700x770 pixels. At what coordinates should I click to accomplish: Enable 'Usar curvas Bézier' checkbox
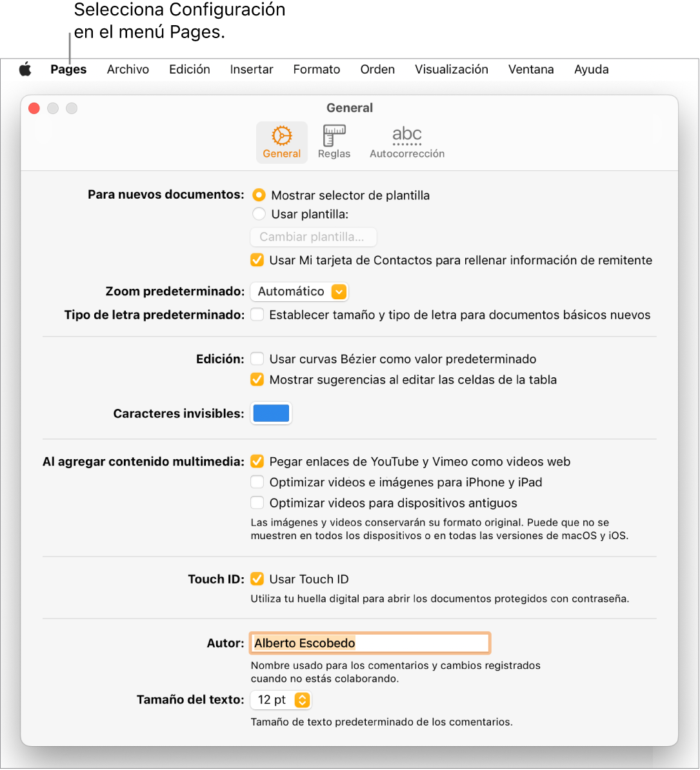pos(257,359)
